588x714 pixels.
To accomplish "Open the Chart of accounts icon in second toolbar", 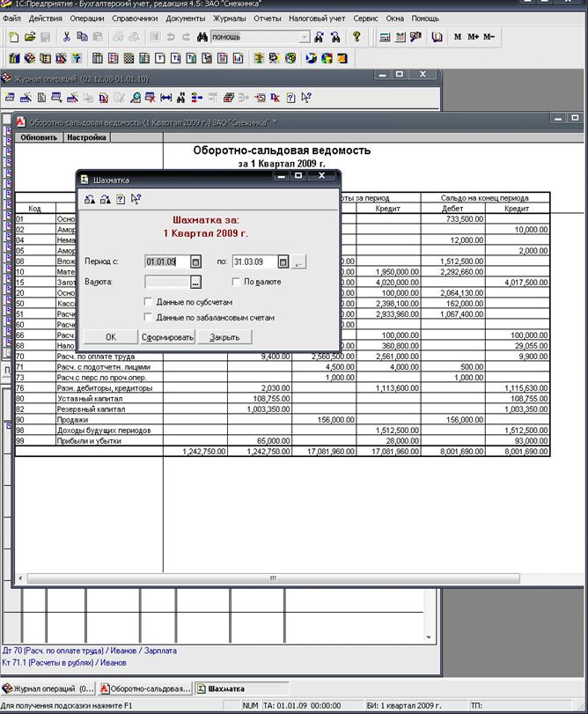I will coord(14,58).
